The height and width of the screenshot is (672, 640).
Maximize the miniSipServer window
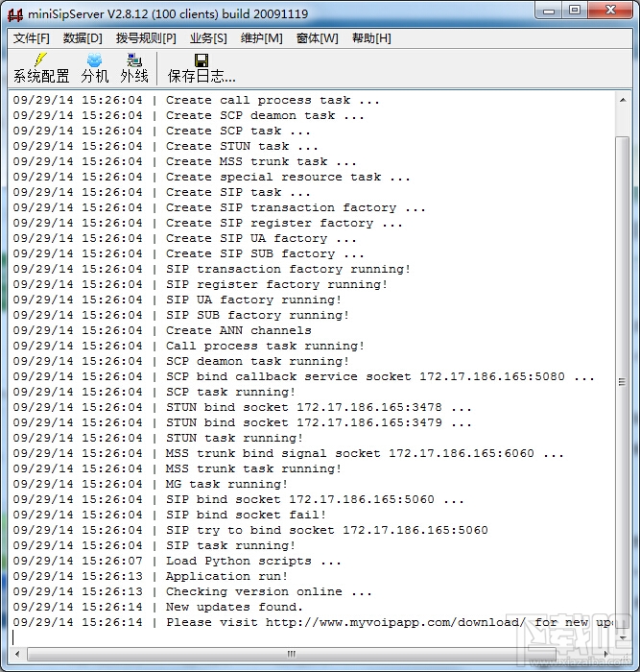[x=575, y=11]
